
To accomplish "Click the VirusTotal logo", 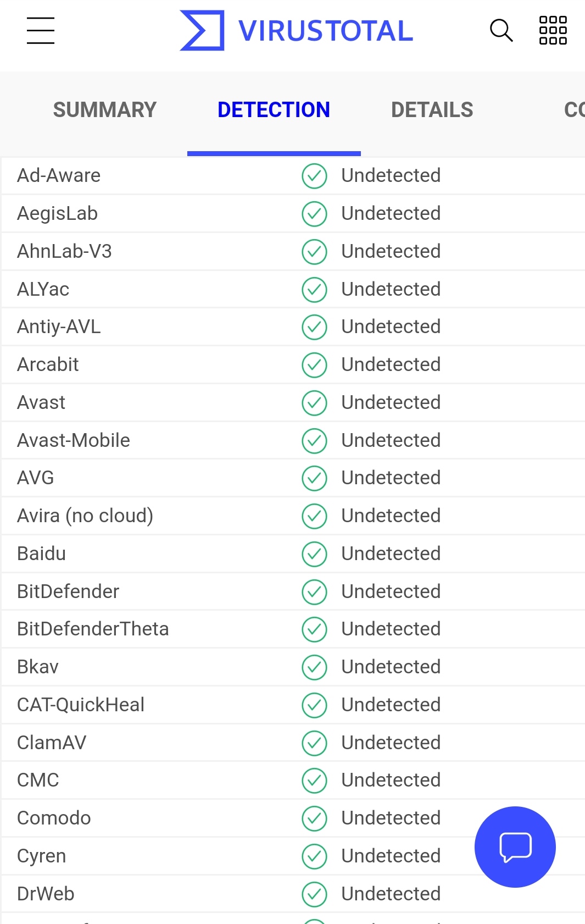I will [x=202, y=30].
